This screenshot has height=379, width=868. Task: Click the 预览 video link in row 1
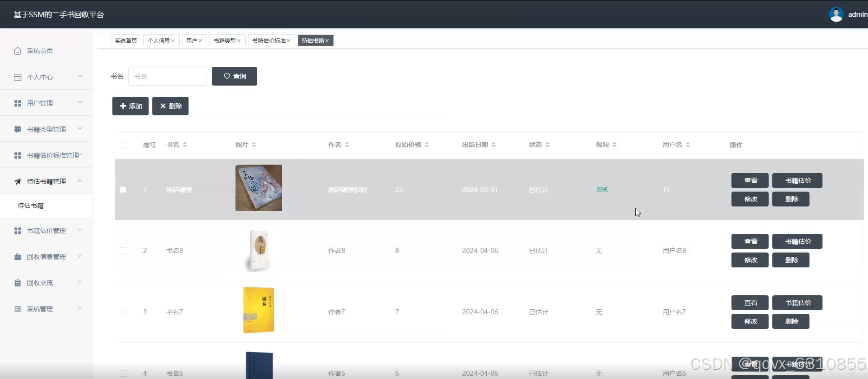pyautogui.click(x=602, y=190)
